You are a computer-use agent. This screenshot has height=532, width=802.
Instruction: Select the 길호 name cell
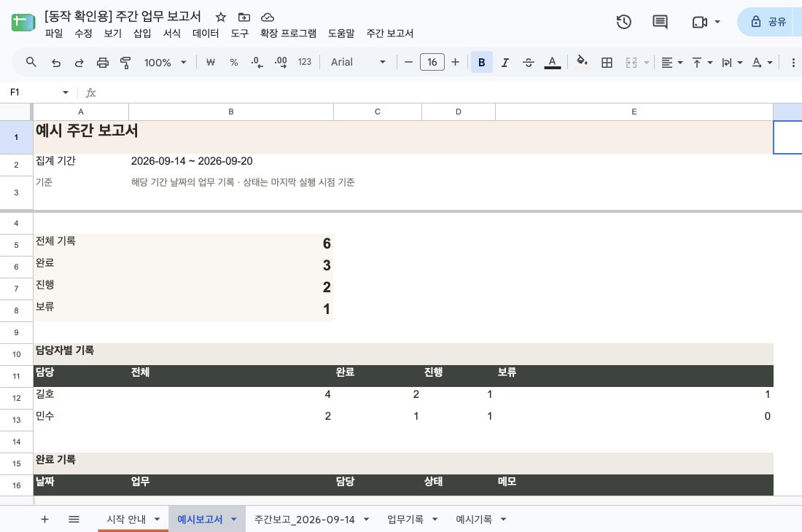pos(81,398)
